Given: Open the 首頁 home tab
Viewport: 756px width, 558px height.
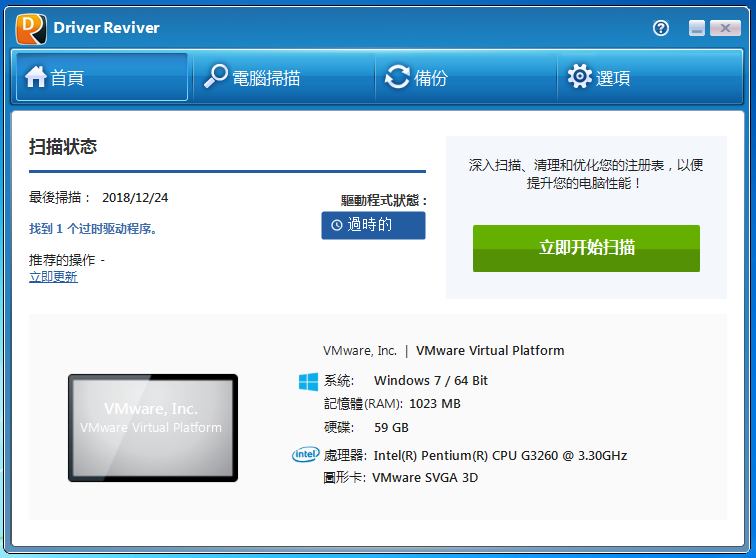Looking at the screenshot, I should point(102,77).
